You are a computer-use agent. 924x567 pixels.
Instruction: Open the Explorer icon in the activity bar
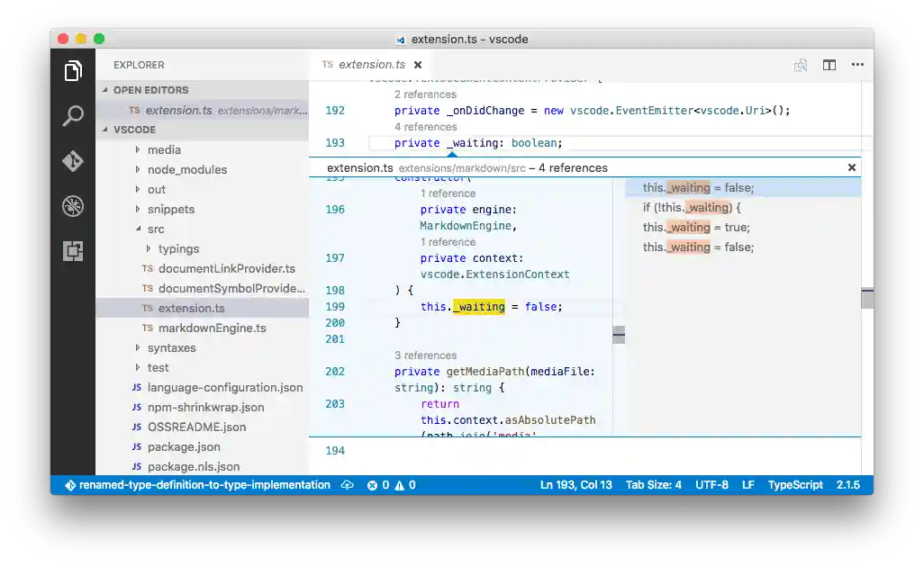point(74,70)
